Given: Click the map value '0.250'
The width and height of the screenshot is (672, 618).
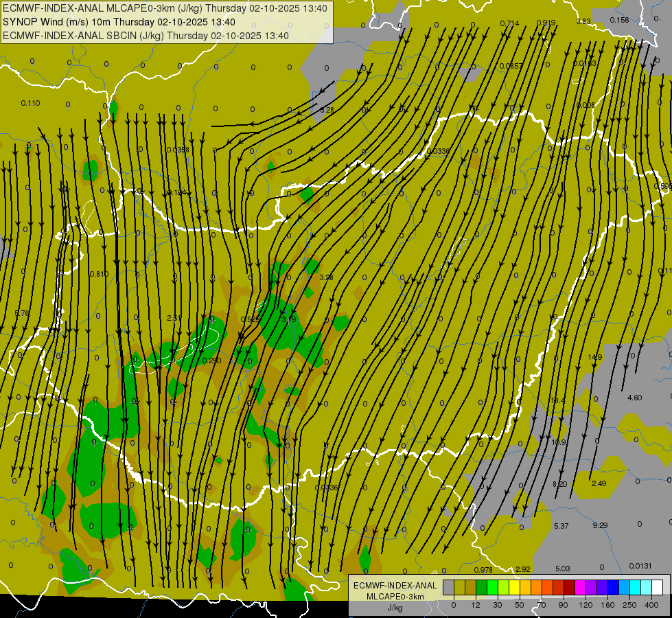Looking at the screenshot, I should pos(211,360).
